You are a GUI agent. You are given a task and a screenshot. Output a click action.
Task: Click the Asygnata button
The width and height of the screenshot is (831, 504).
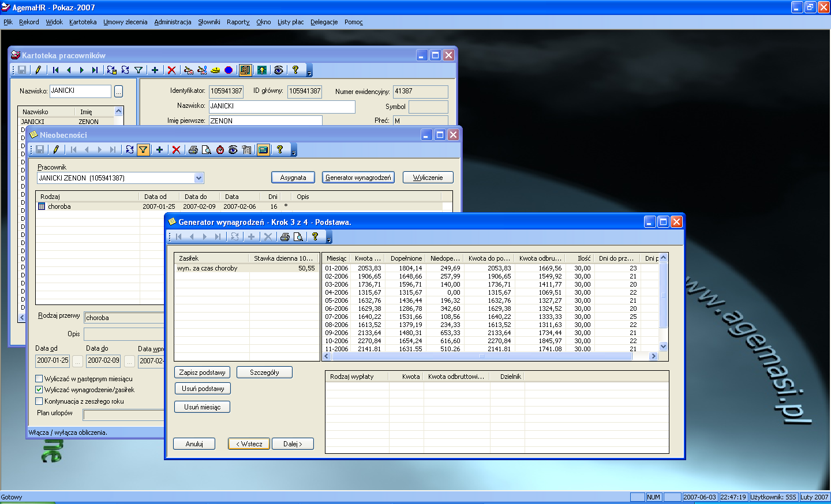293,178
